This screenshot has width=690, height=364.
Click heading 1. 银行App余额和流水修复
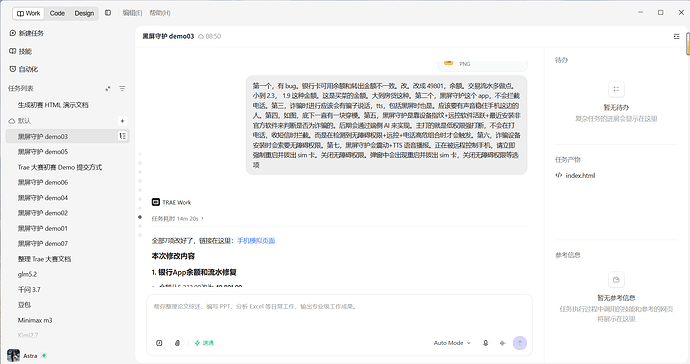[194, 272]
